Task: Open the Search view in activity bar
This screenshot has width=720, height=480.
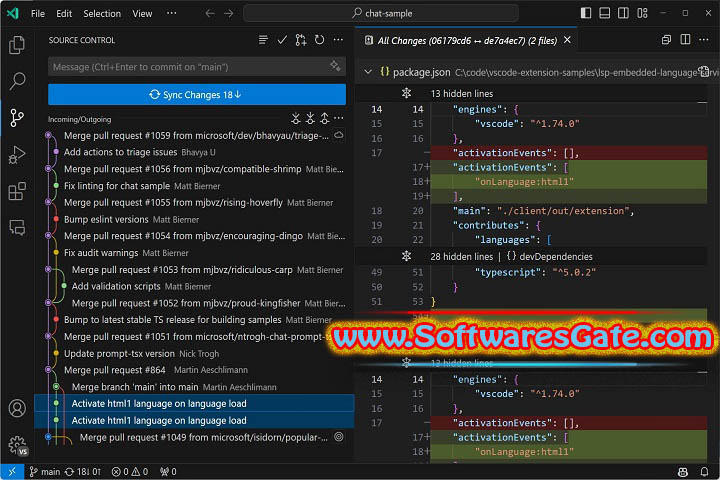Action: [x=17, y=81]
